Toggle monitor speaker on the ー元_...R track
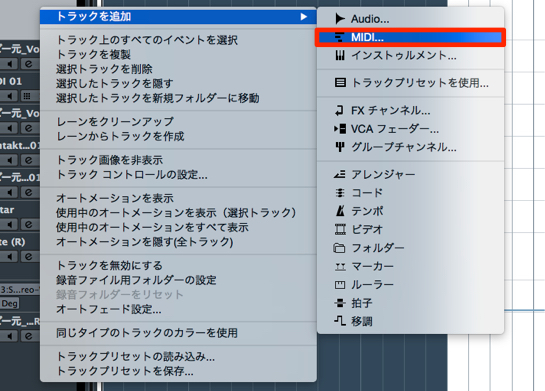Screen dimensions: 545x391 coord(9,336)
